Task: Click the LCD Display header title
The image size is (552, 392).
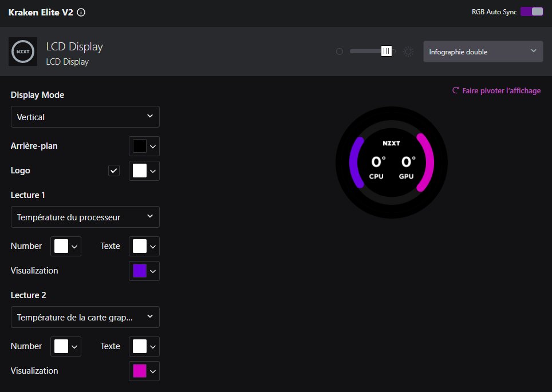Action: [x=74, y=46]
